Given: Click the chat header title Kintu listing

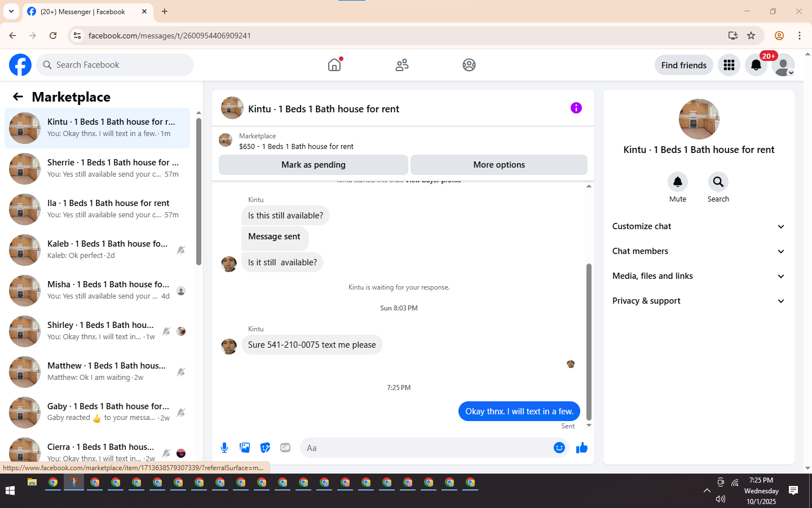Looking at the screenshot, I should coord(324,109).
